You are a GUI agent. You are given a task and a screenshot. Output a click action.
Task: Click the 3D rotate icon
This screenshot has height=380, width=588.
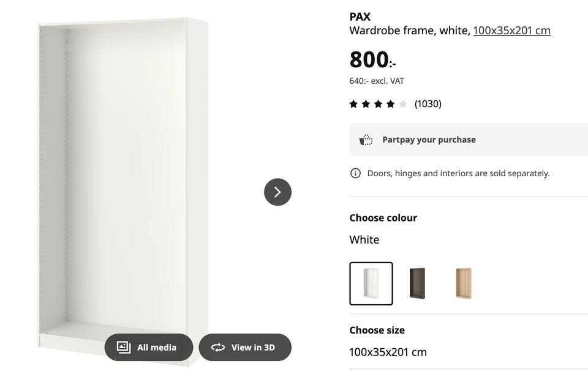[x=218, y=348]
